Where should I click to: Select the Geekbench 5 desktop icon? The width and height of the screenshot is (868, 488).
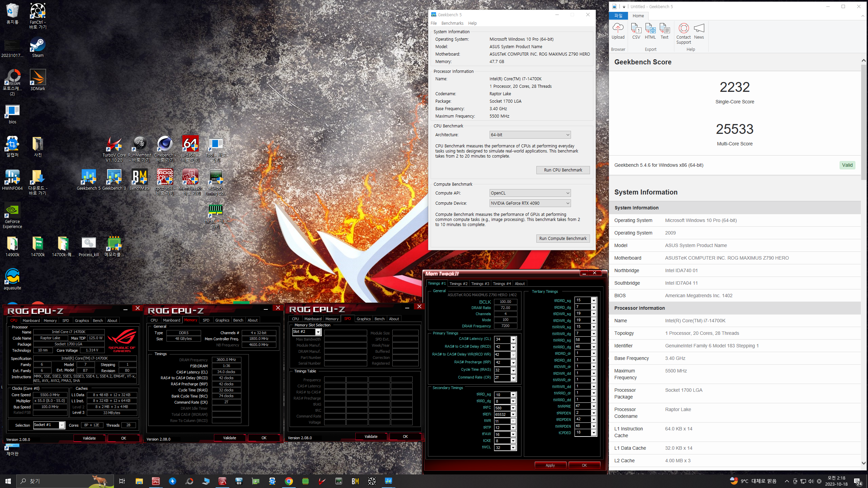88,180
